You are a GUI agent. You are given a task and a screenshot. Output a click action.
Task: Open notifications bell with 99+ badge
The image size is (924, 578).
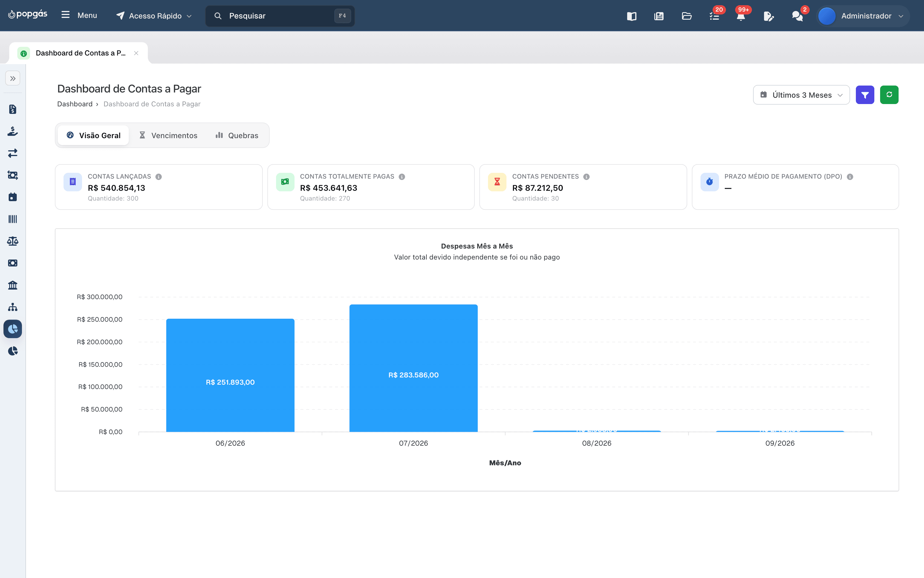point(741,16)
